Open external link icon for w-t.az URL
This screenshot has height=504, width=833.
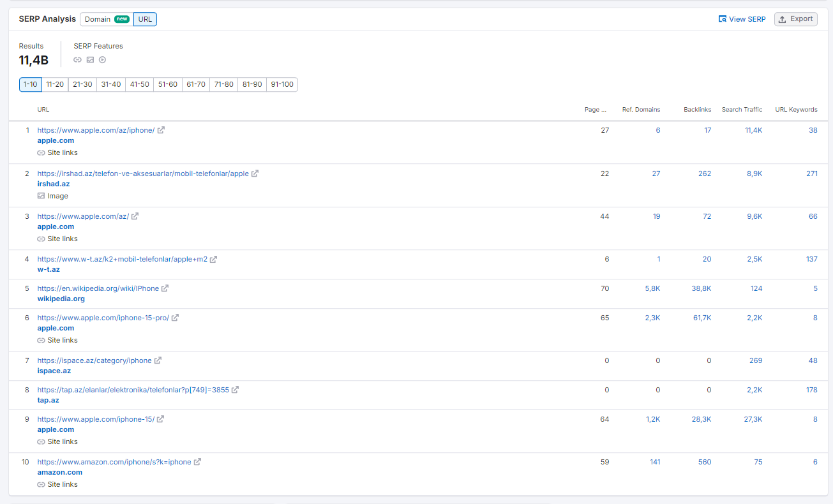click(213, 259)
